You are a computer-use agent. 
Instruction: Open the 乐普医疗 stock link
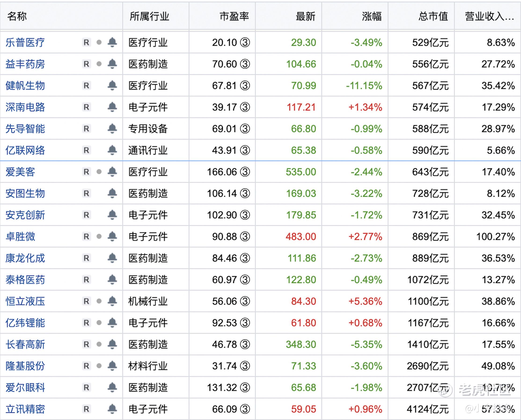pos(25,43)
